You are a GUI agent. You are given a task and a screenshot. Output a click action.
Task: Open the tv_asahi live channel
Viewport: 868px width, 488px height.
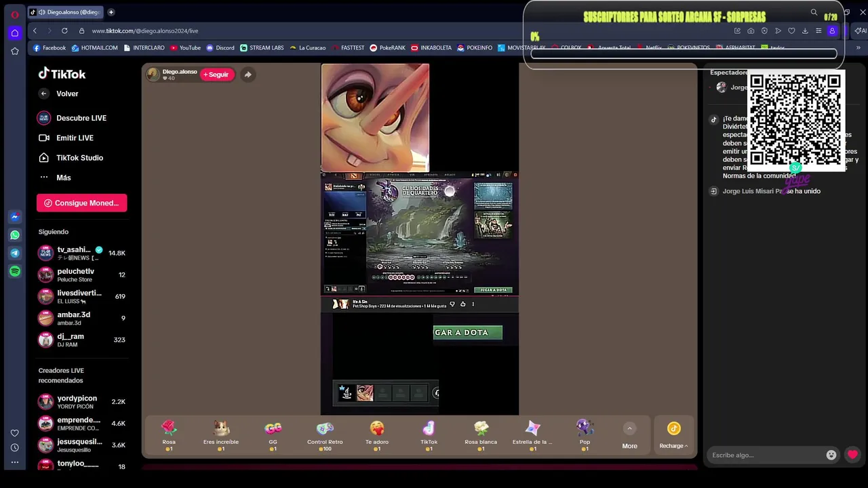click(81, 253)
